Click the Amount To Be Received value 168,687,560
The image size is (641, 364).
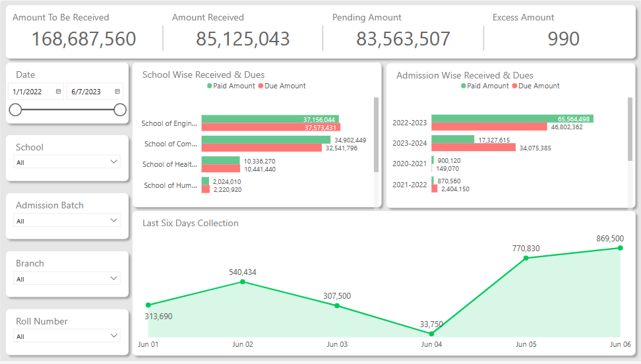click(x=84, y=39)
